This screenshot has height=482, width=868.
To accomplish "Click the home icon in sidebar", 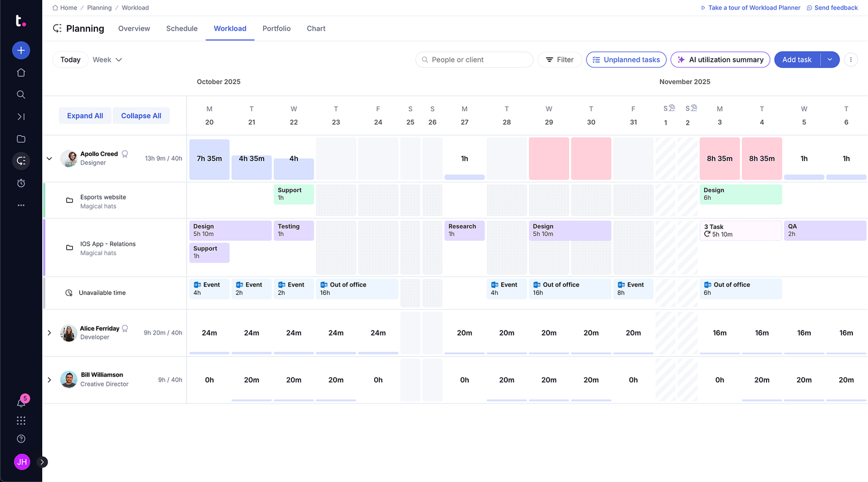I will click(21, 73).
